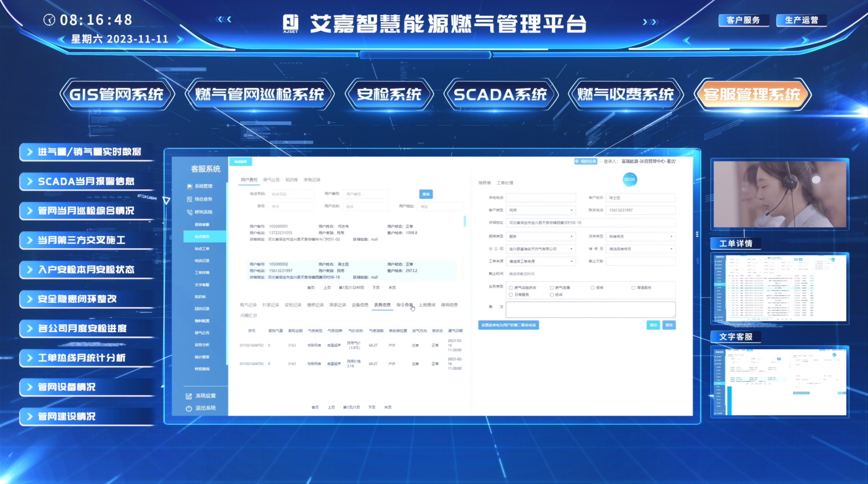Tick the 日常服务 checkbox
Viewport: 868px width, 484px height.
click(x=511, y=295)
